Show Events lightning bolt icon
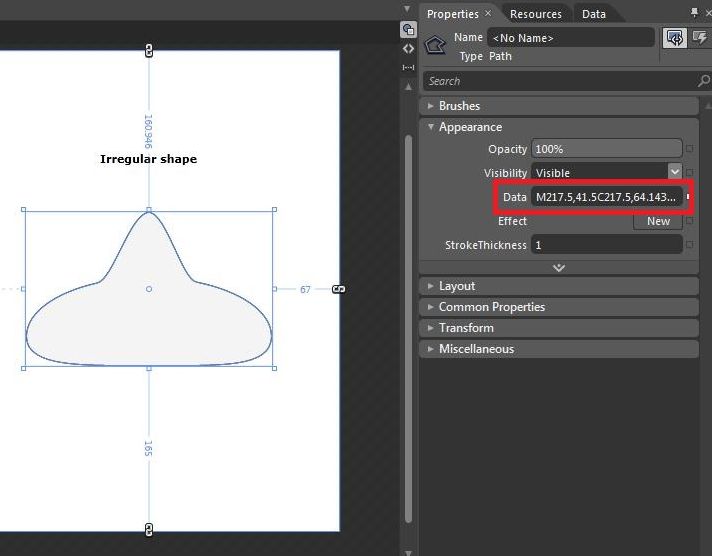This screenshot has width=712, height=556. [699, 38]
